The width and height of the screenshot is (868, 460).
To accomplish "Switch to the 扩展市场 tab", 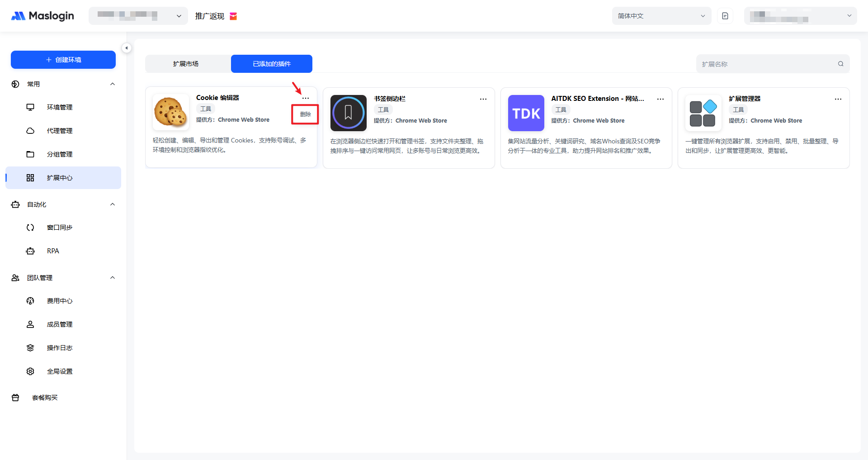I will click(186, 64).
